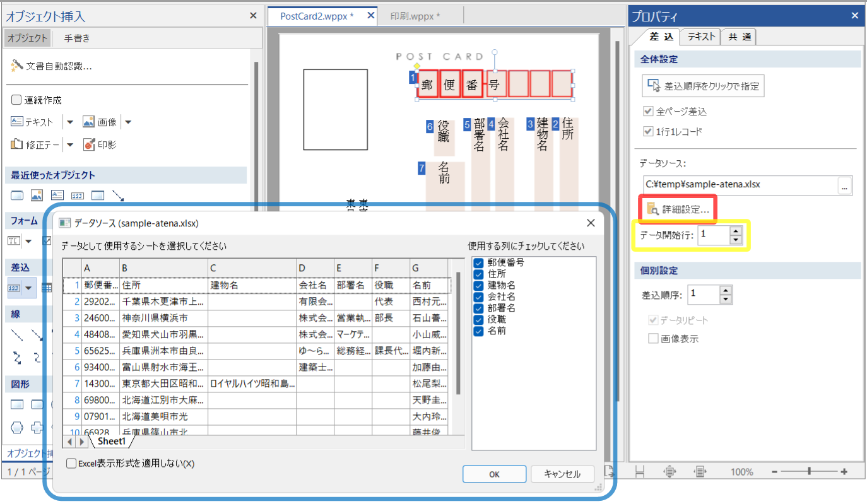Pick the recent arrow line icon
This screenshot has height=504, width=867.
pyautogui.click(x=118, y=196)
